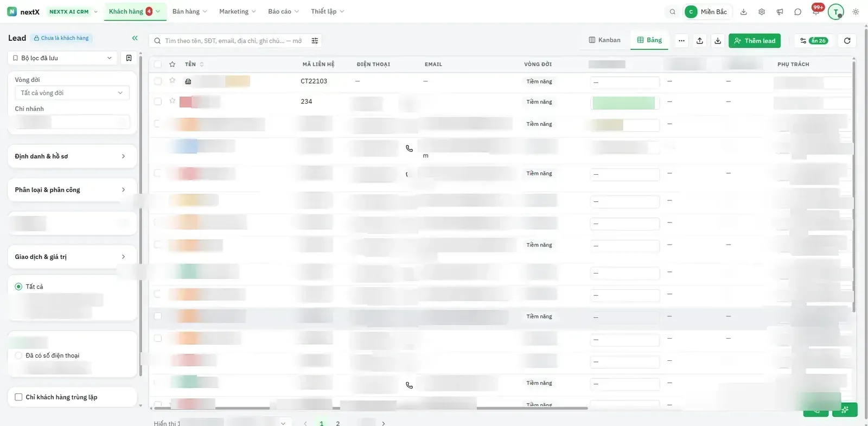The image size is (868, 426).
Task: Click the Thêm lead button
Action: tap(755, 41)
